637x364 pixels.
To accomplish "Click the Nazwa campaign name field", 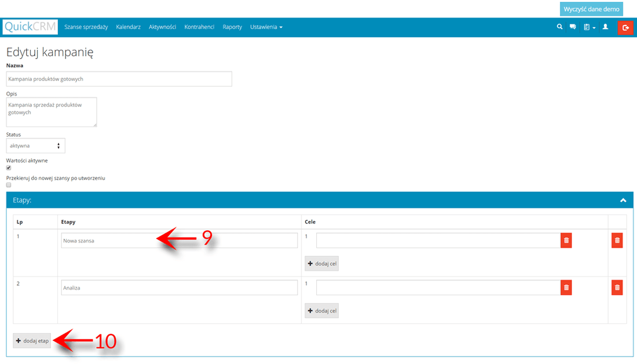I will pos(119,79).
